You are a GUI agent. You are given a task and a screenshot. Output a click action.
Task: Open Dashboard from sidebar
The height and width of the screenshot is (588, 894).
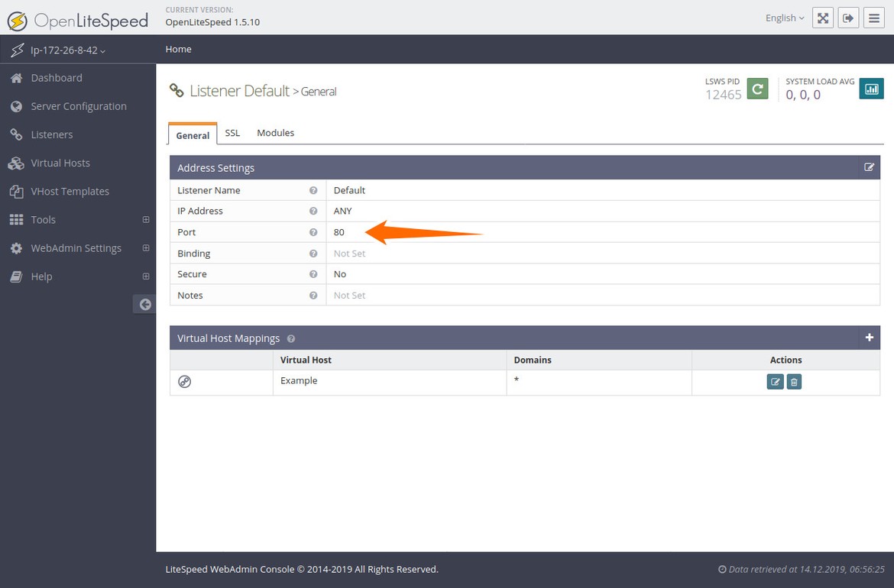click(x=57, y=77)
